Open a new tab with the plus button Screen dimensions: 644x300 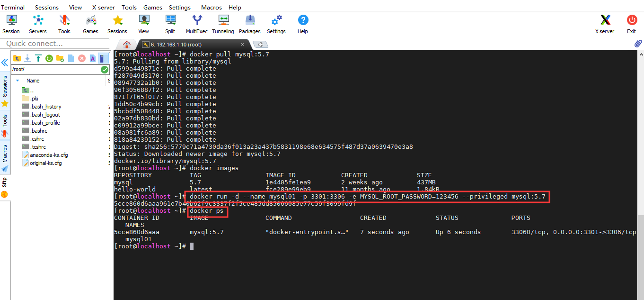261,45
